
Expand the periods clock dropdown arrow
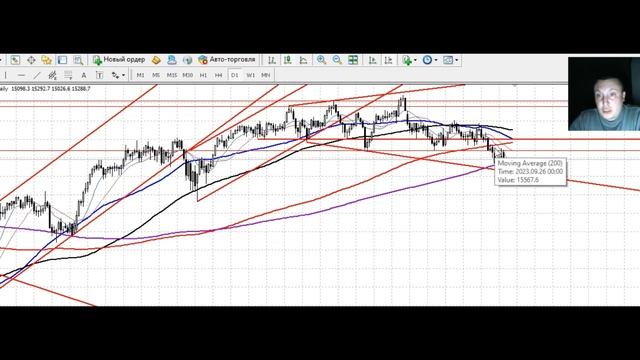point(436,60)
